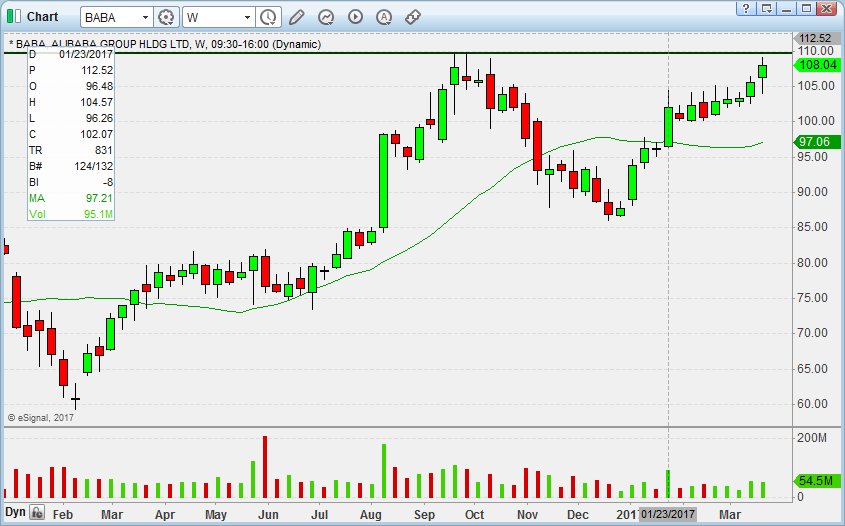Click the BABA symbol input field
845x526 pixels.
(111, 17)
